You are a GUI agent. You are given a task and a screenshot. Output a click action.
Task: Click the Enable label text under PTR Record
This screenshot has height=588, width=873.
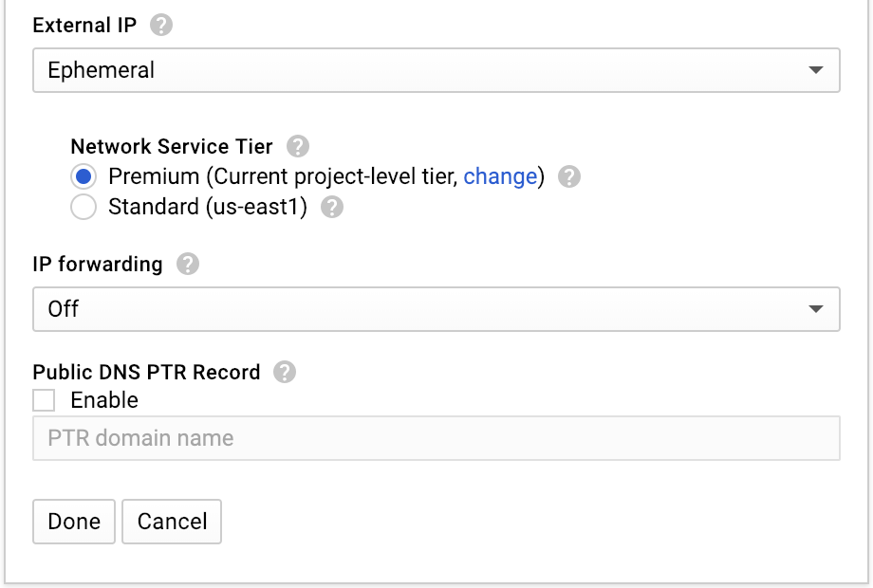pos(104,400)
